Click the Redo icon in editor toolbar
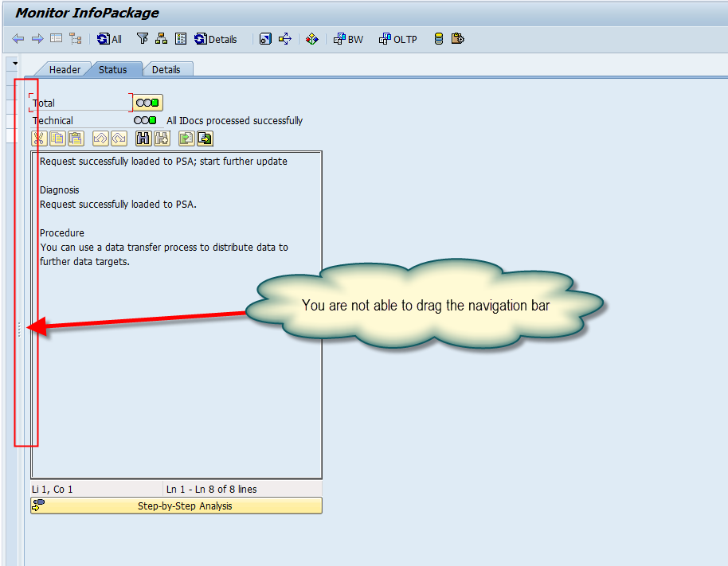This screenshot has width=728, height=566. click(119, 139)
